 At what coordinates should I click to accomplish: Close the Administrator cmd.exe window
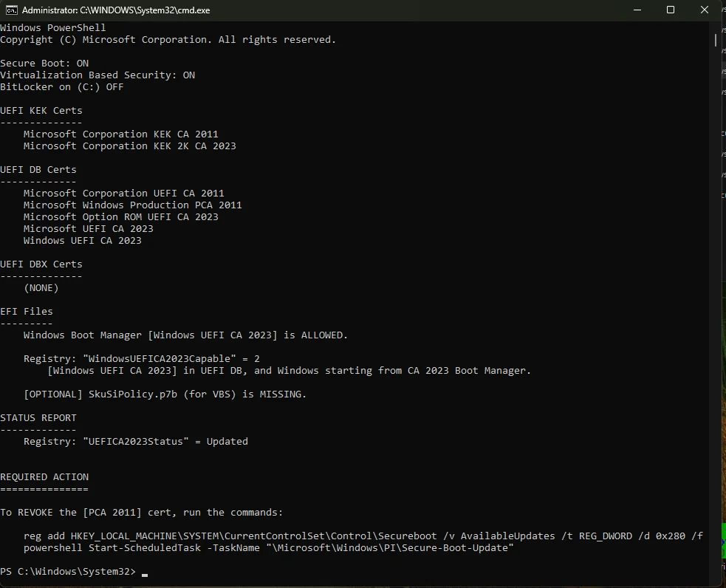[705, 10]
